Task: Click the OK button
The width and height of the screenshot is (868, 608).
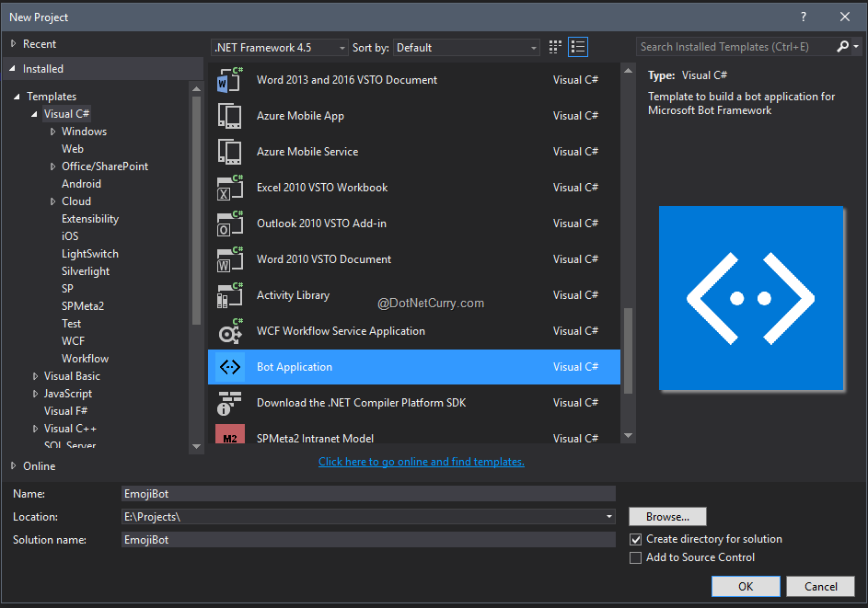Action: click(x=746, y=587)
